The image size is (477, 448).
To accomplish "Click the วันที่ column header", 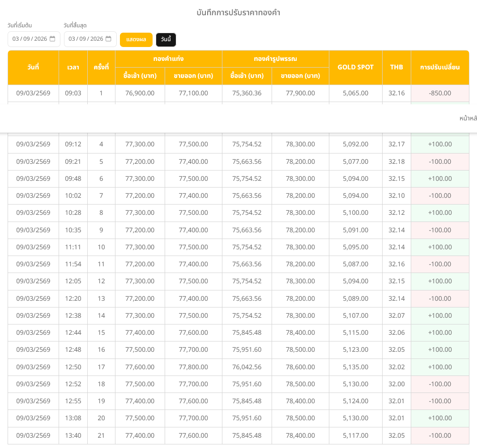I will tap(33, 68).
